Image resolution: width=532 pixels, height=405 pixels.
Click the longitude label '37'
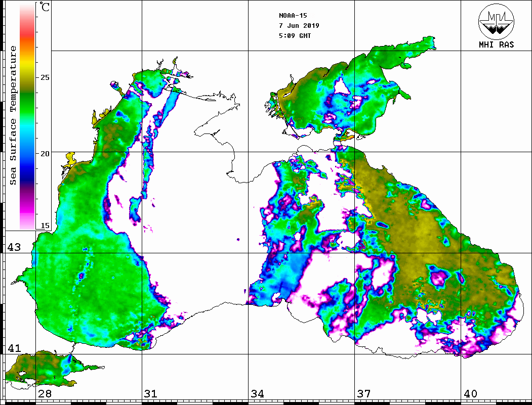(x=364, y=393)
